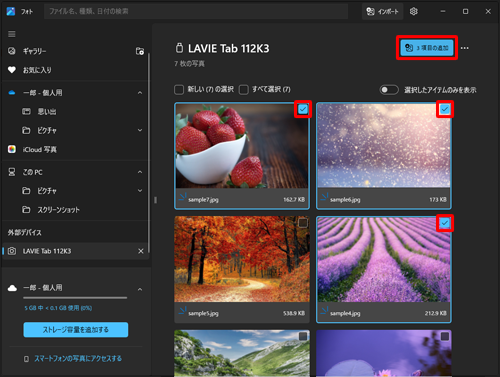
Task: Click the ギャラリー gallery icon
Action: click(12, 51)
